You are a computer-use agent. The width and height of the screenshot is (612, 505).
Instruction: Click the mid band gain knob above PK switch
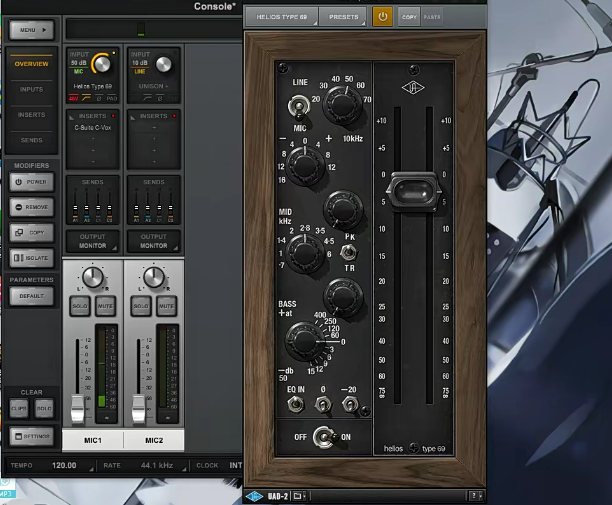343,209
